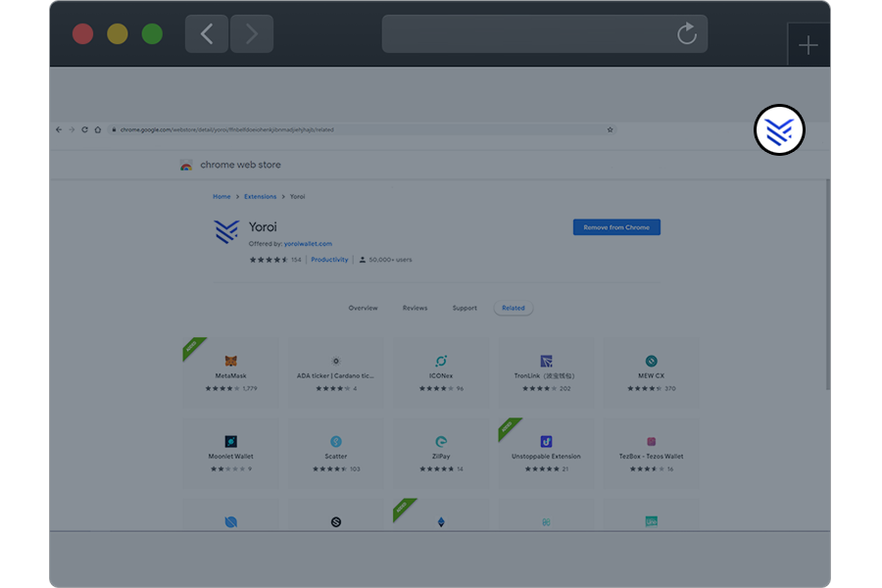Open a new tab with plus button
The height and width of the screenshot is (588, 882).
pyautogui.click(x=808, y=45)
